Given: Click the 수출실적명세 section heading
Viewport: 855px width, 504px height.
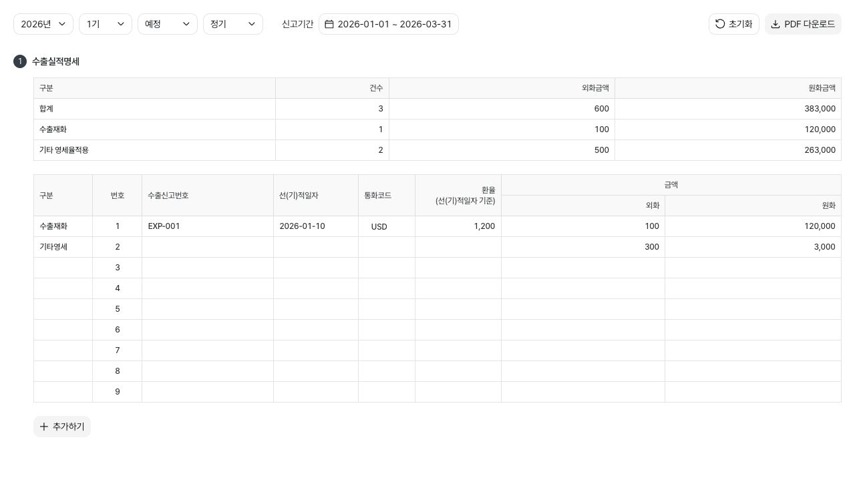Looking at the screenshot, I should tap(55, 61).
